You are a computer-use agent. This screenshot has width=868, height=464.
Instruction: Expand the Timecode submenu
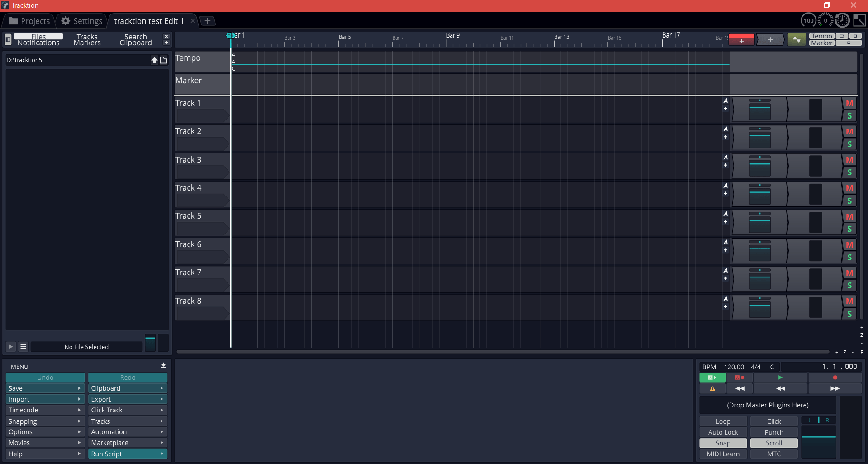(45, 410)
